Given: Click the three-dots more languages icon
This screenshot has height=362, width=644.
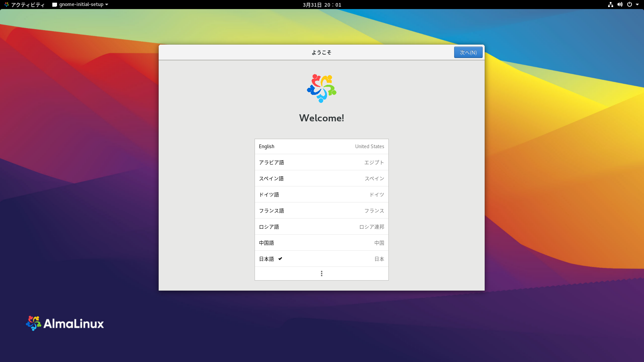Looking at the screenshot, I should point(321,274).
